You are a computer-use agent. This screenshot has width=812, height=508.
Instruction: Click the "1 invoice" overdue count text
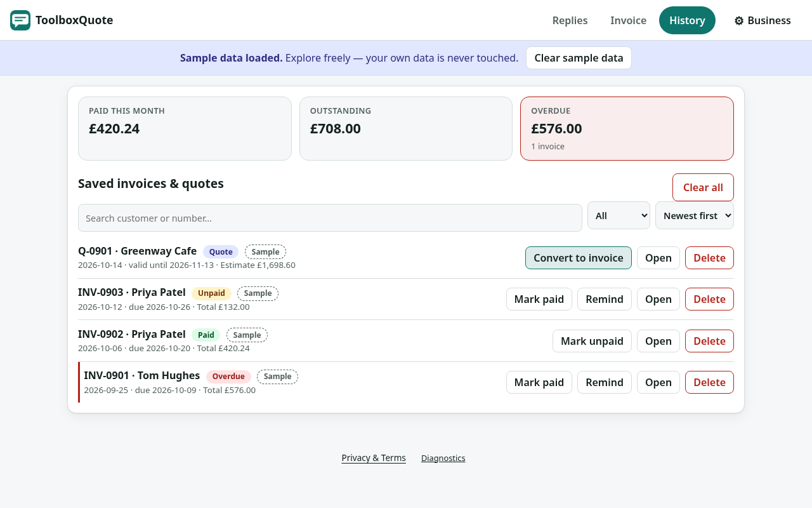tap(547, 147)
